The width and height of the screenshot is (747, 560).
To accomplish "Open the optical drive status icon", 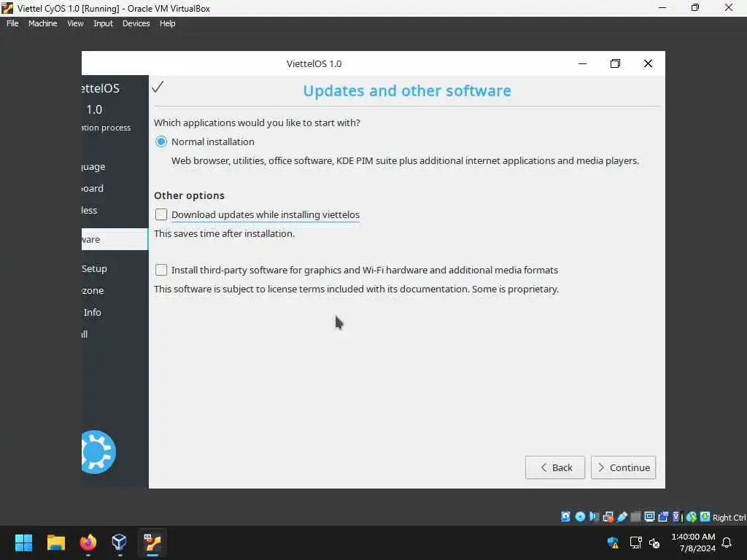I will tap(580, 517).
